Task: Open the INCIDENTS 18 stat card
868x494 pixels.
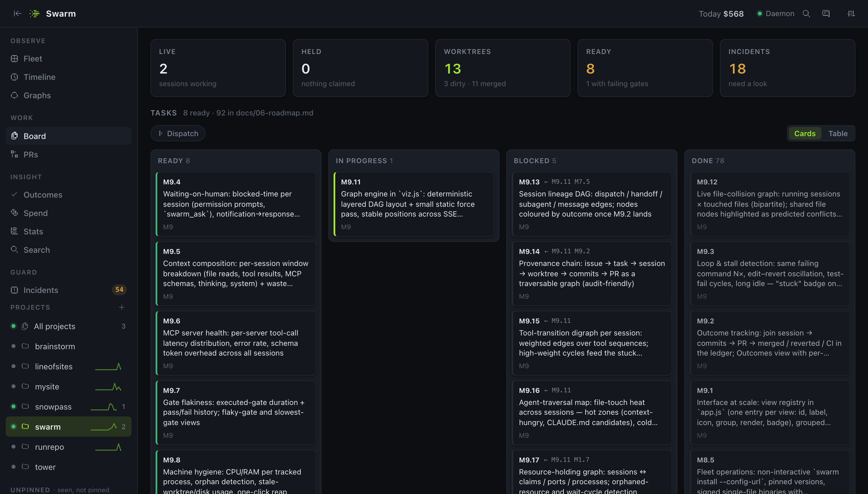Action: click(788, 68)
